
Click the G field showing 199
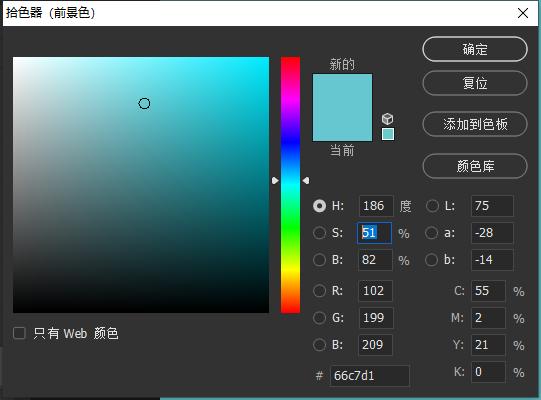click(x=376, y=318)
